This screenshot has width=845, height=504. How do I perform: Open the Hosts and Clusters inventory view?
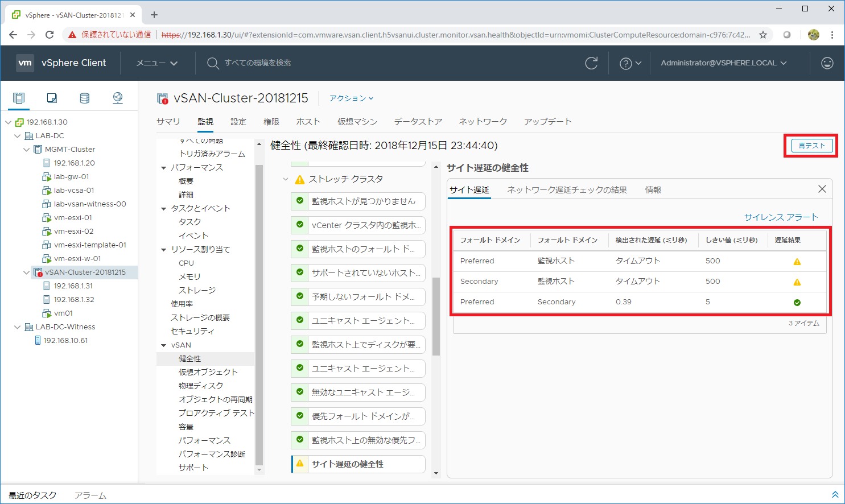tap(19, 98)
